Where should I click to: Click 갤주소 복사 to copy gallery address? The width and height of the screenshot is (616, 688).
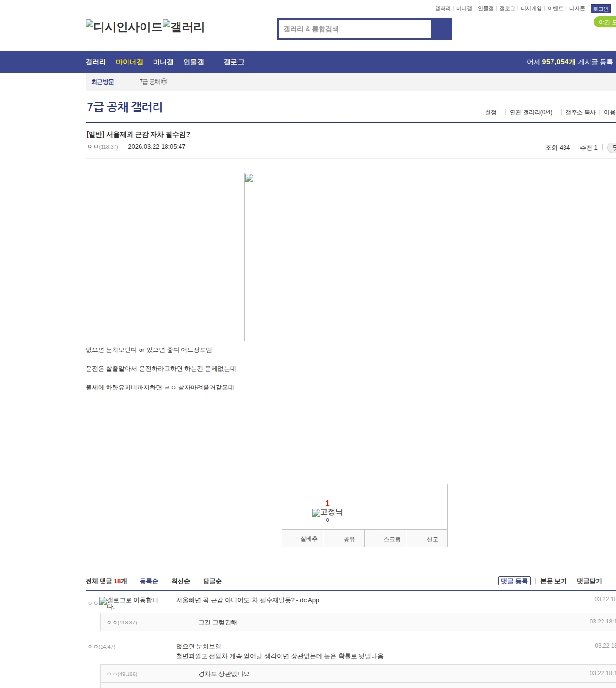pyautogui.click(x=580, y=112)
